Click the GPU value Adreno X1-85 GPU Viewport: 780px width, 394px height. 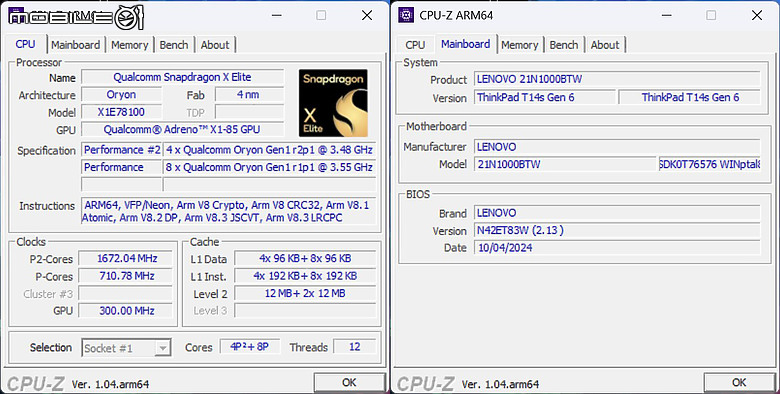click(183, 129)
